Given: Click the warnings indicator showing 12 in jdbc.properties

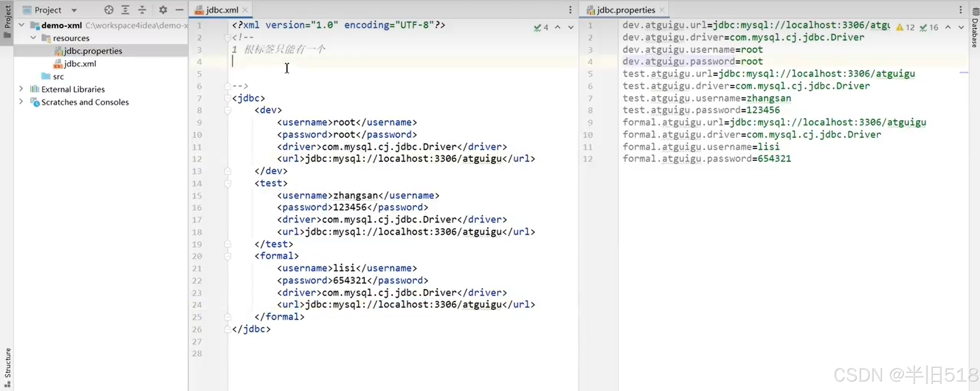Looking at the screenshot, I should tap(905, 27).
